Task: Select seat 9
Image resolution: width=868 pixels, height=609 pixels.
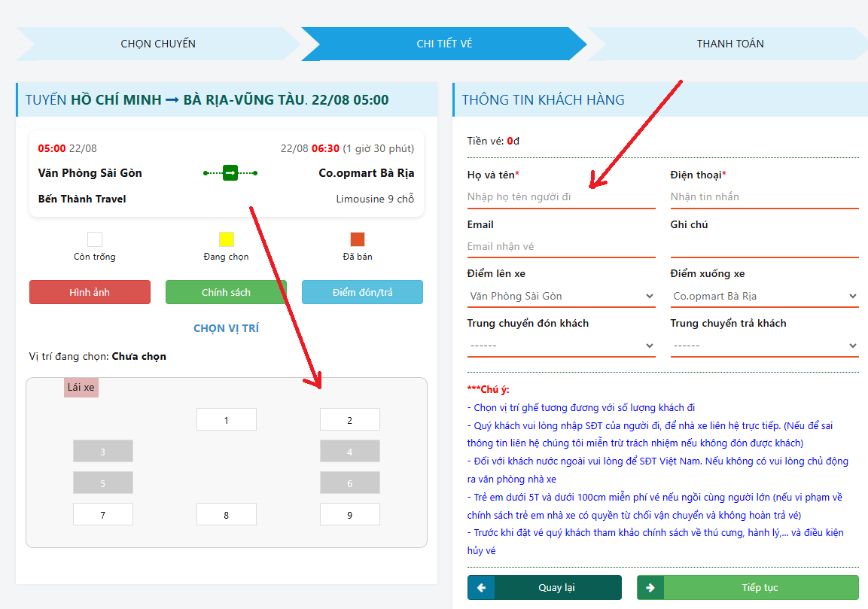Action: [x=350, y=514]
